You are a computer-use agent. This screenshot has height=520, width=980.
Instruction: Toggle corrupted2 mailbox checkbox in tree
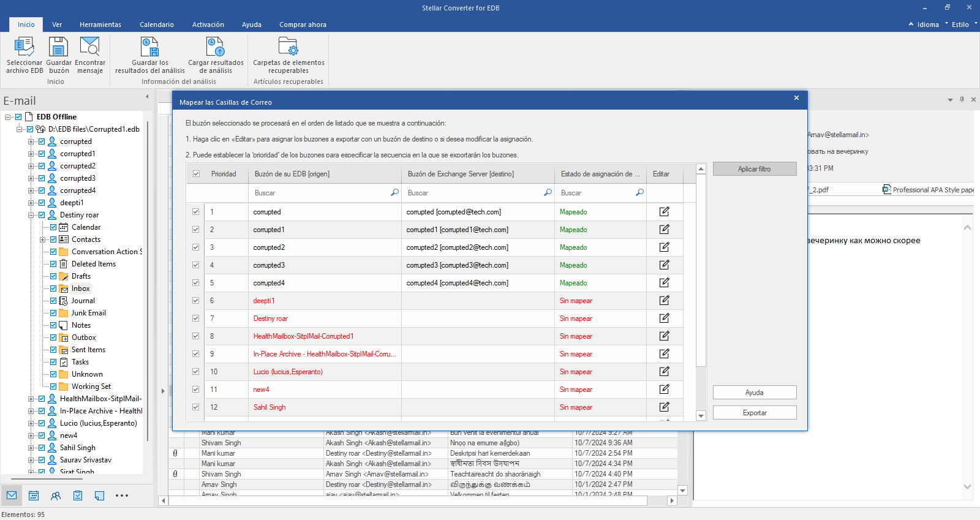(42, 166)
